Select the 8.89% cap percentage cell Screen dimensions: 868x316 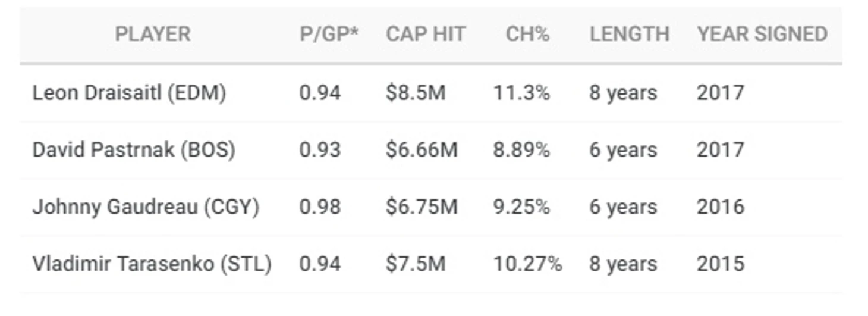pyautogui.click(x=521, y=149)
